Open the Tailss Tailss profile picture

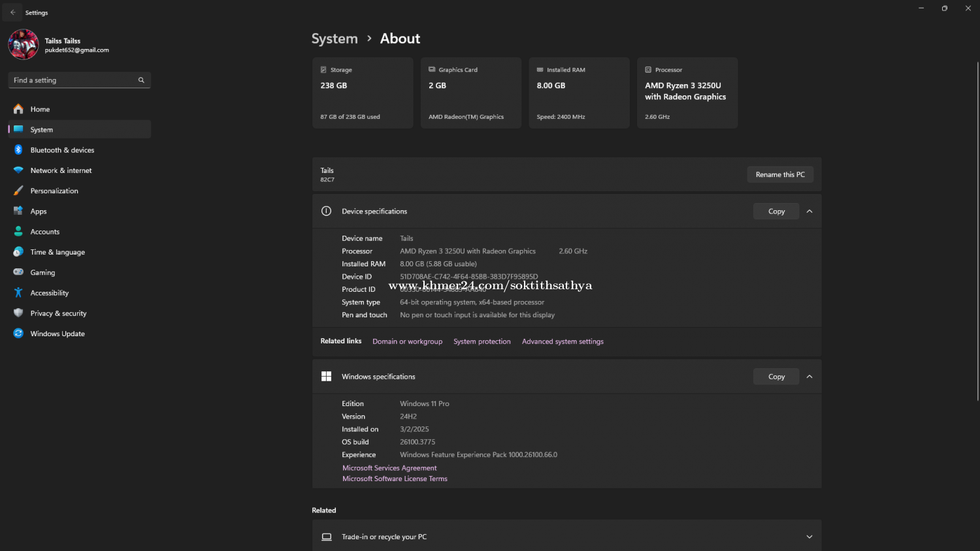click(24, 44)
